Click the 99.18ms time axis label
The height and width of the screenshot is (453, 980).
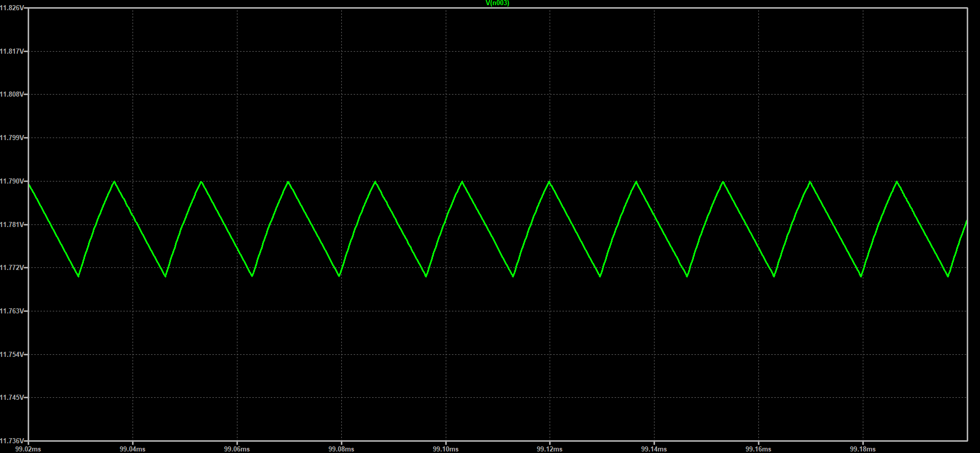click(863, 449)
